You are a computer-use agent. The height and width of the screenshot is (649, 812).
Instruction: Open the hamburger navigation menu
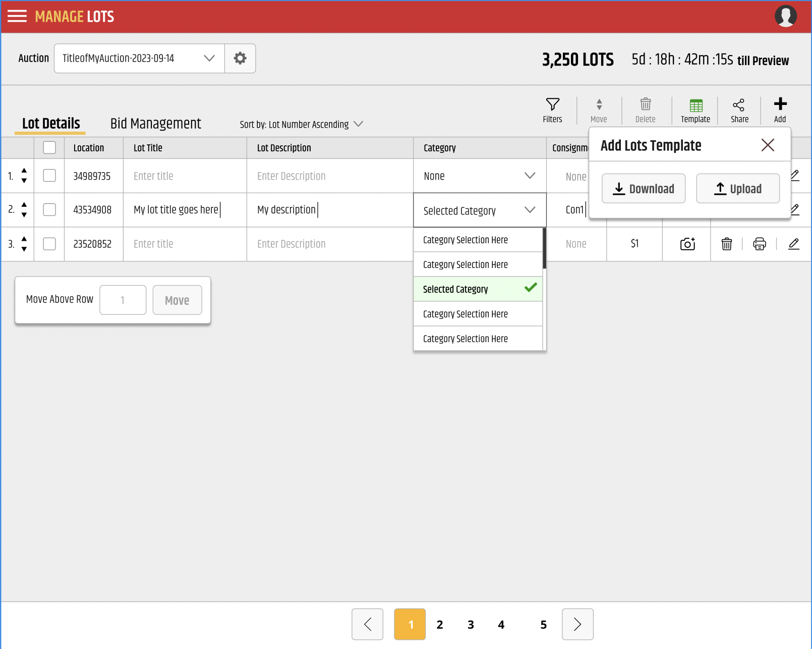[x=17, y=16]
